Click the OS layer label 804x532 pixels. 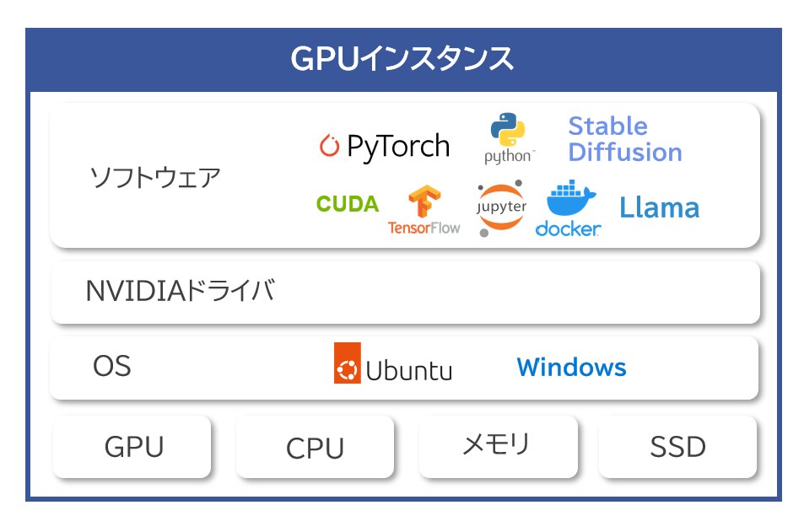pos(111,366)
